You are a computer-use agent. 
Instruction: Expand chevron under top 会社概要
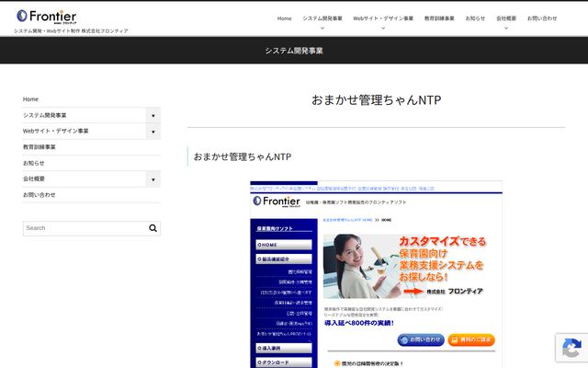pos(506,28)
